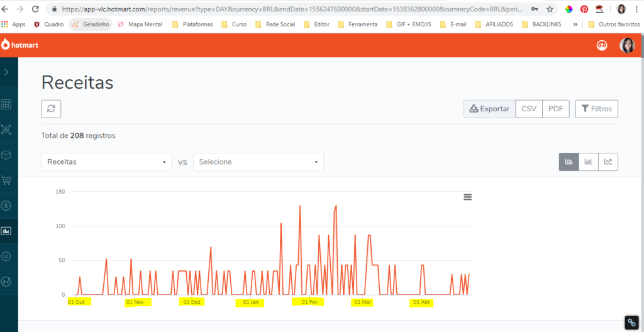This screenshot has height=332, width=644.
Task: Click the browser address bar
Action: [289, 9]
